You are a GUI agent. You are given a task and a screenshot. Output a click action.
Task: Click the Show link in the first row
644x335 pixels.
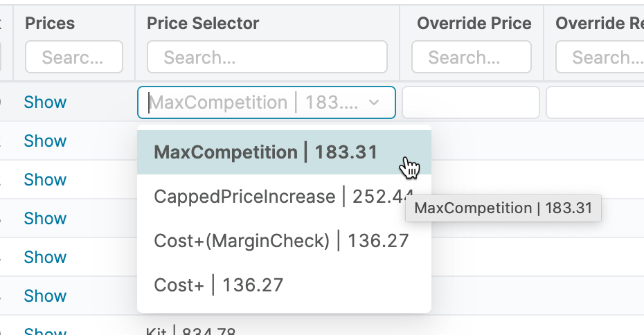click(45, 102)
